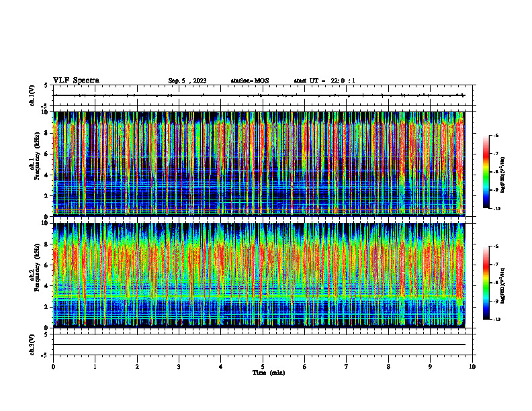This screenshot has height=411, width=532.
Task: Click the '-6' label on ch.1 color bar
Action: coord(496,135)
